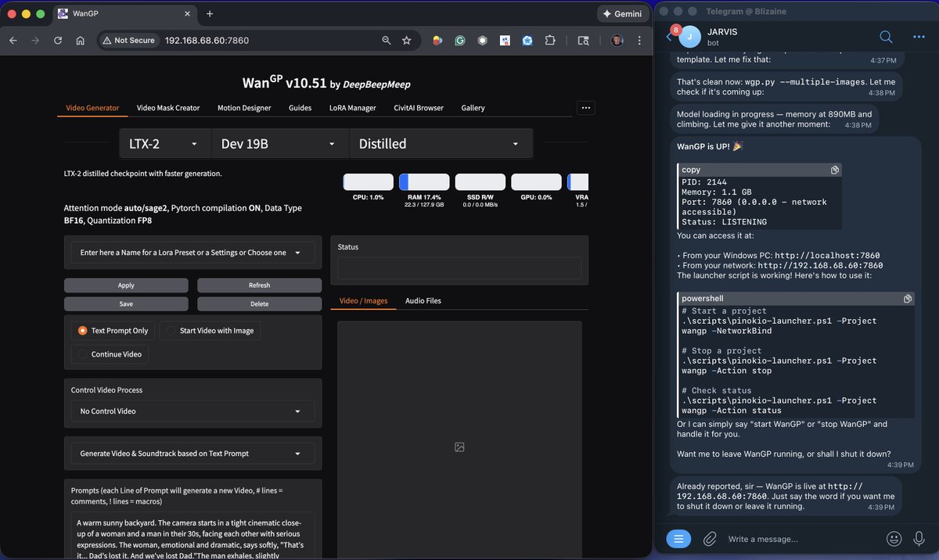Go back in the browser

click(x=13, y=40)
